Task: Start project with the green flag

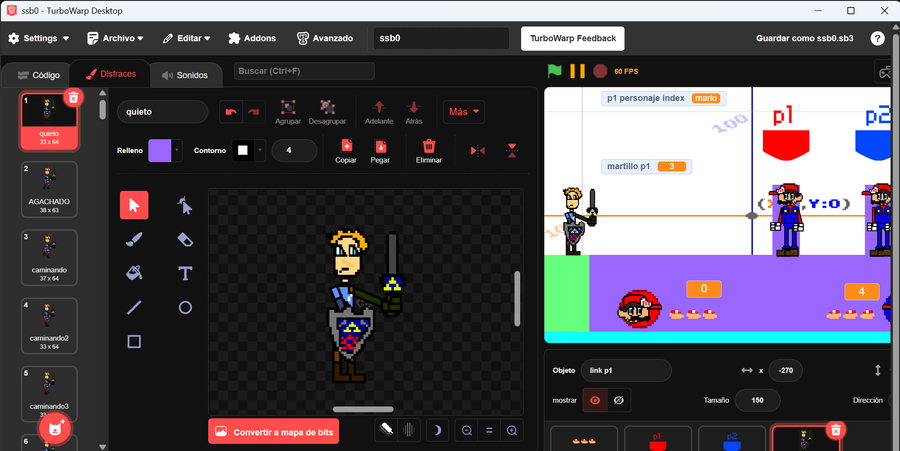Action: tap(554, 71)
